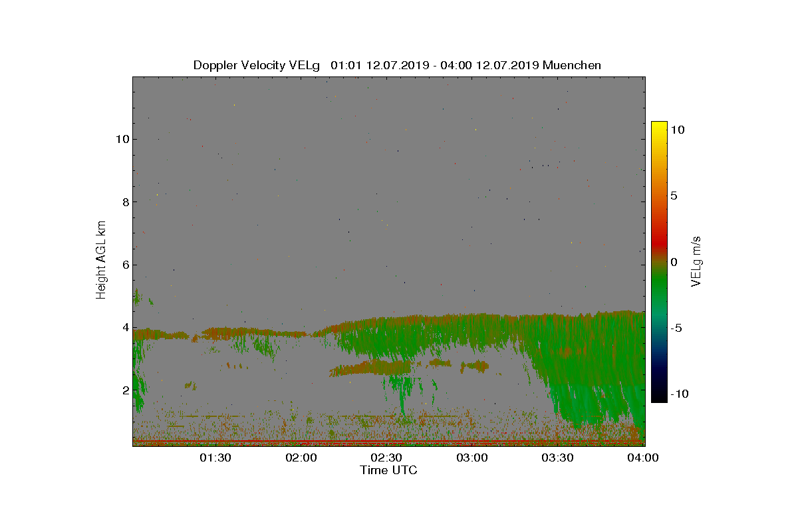
Task: Click the colorbar tick label -5
Action: (x=676, y=328)
